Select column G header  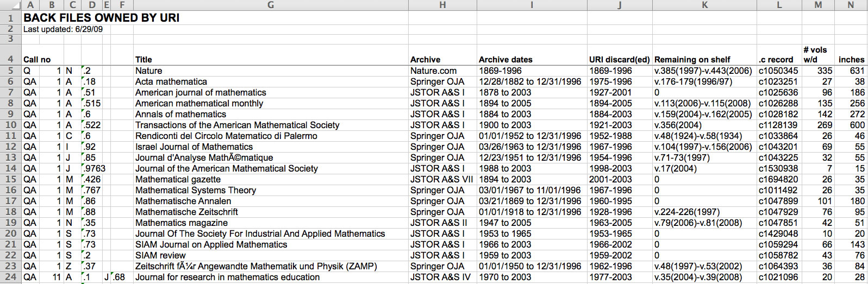click(x=271, y=5)
